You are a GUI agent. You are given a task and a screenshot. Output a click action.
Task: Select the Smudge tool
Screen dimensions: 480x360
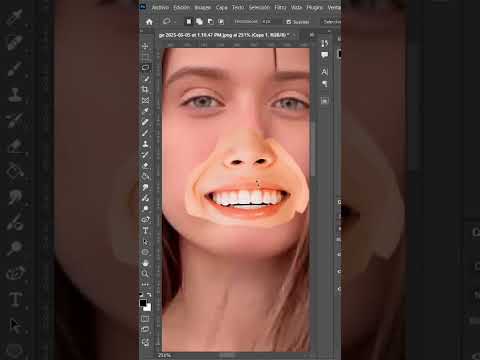(x=145, y=187)
